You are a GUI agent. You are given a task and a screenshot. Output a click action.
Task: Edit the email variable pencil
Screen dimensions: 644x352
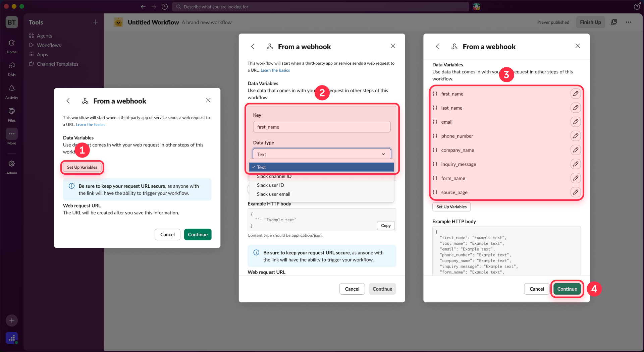coord(576,122)
